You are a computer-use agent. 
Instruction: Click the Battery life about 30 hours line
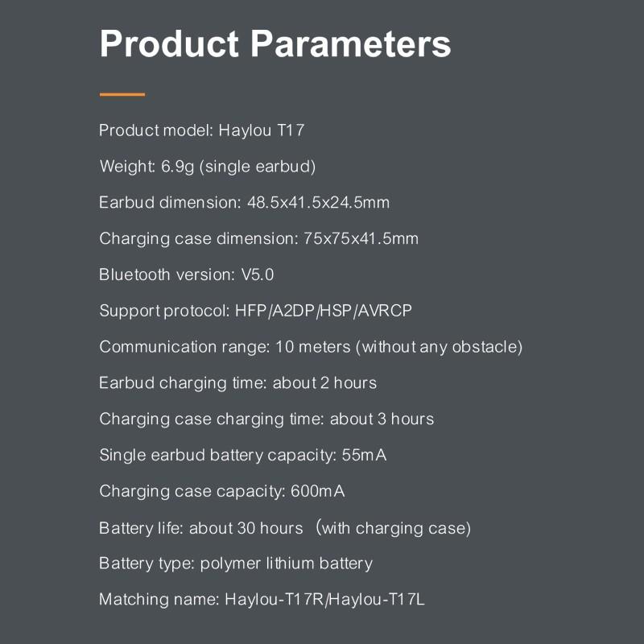pyautogui.click(x=285, y=528)
